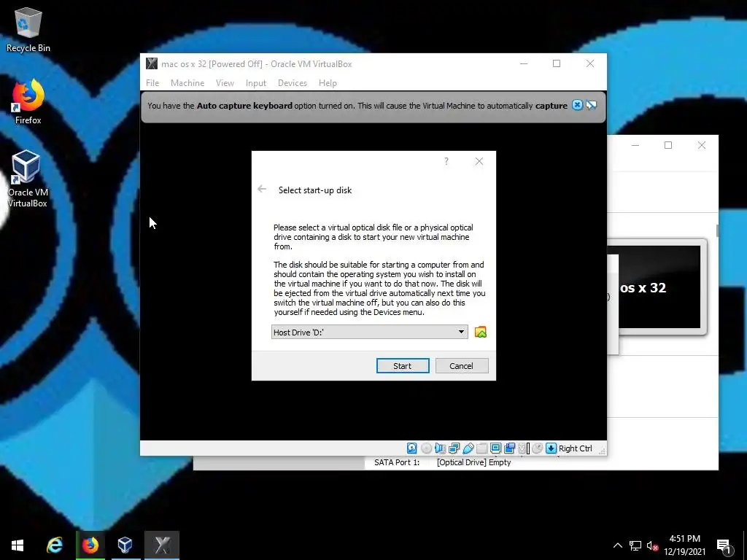Click the mac os x VM taskbar button

[x=162, y=545]
